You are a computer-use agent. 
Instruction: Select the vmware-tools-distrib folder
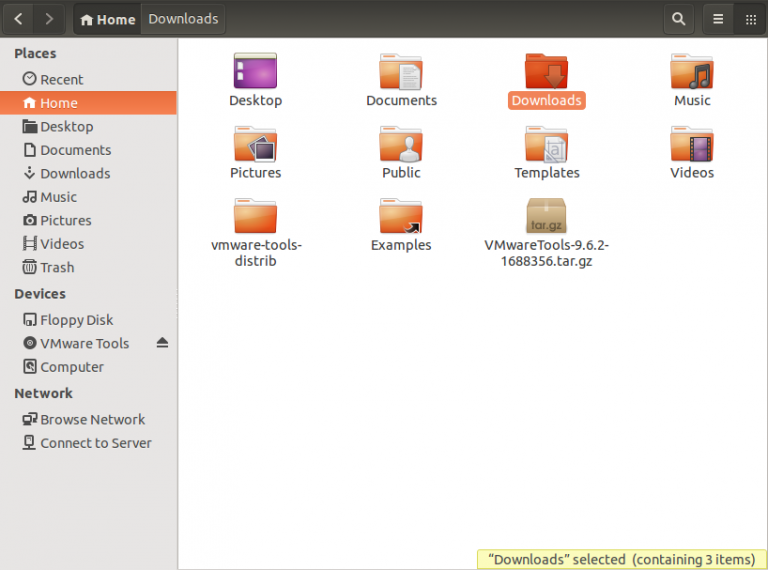point(255,216)
